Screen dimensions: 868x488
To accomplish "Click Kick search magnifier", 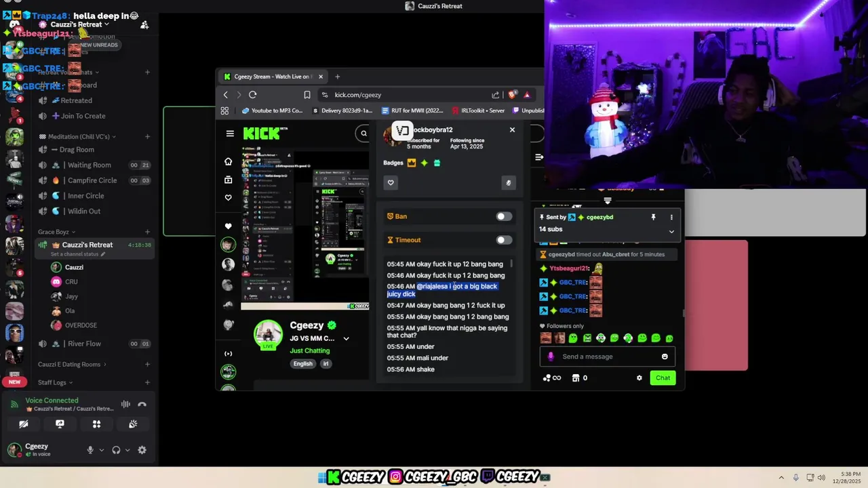I will click(x=364, y=134).
